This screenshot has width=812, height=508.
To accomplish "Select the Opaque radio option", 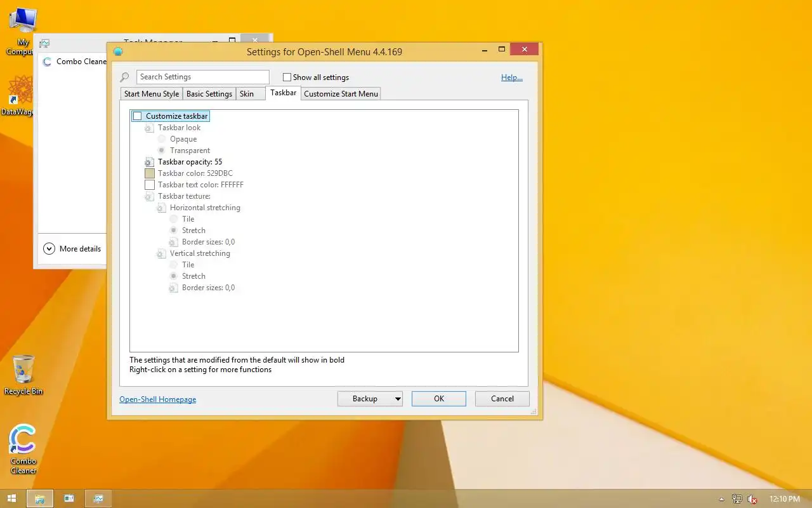I will click(x=162, y=139).
